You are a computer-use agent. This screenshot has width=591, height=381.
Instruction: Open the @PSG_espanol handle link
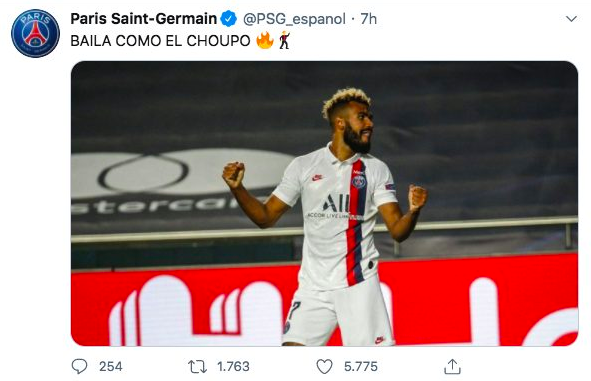(x=294, y=19)
